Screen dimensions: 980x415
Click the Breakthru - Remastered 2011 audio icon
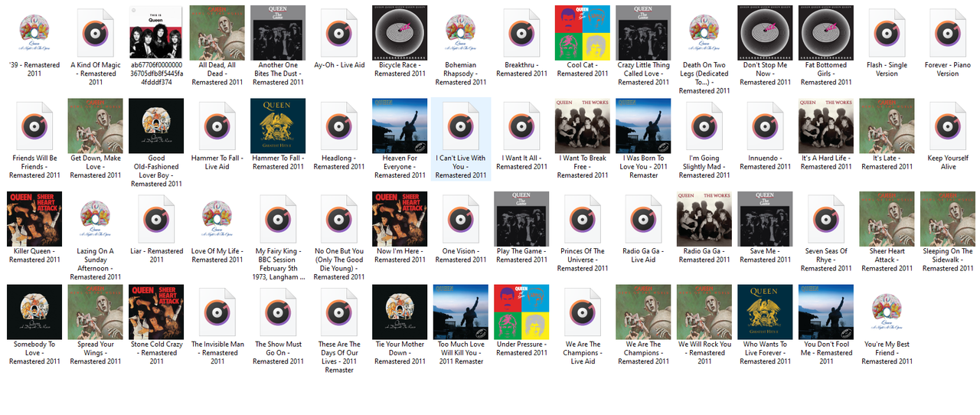[x=521, y=33]
